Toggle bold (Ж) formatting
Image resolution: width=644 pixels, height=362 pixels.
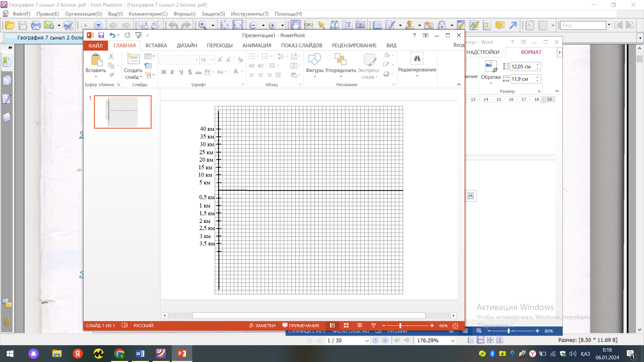[164, 72]
